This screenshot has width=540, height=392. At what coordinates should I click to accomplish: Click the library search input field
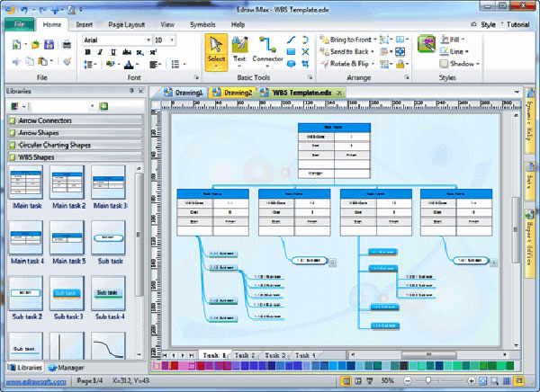coord(62,106)
